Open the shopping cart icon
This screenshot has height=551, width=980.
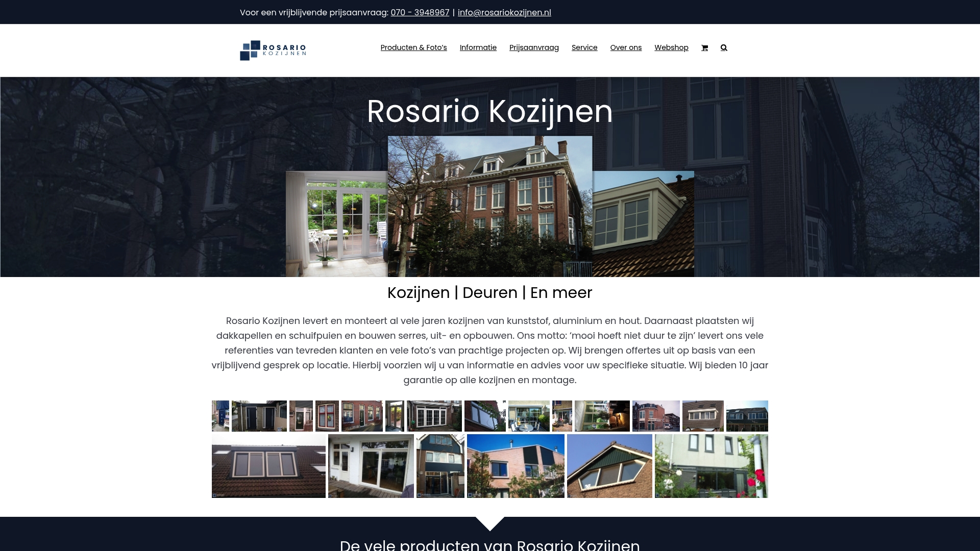tap(704, 48)
